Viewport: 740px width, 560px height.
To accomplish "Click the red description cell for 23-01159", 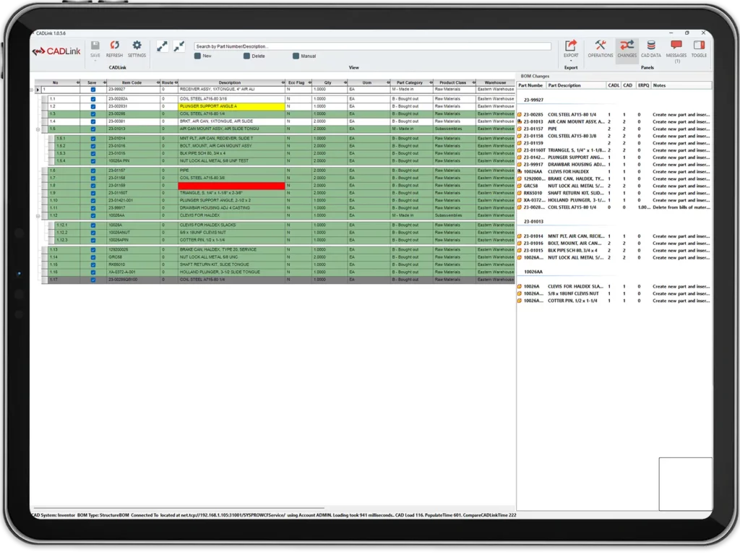I will pos(232,186).
